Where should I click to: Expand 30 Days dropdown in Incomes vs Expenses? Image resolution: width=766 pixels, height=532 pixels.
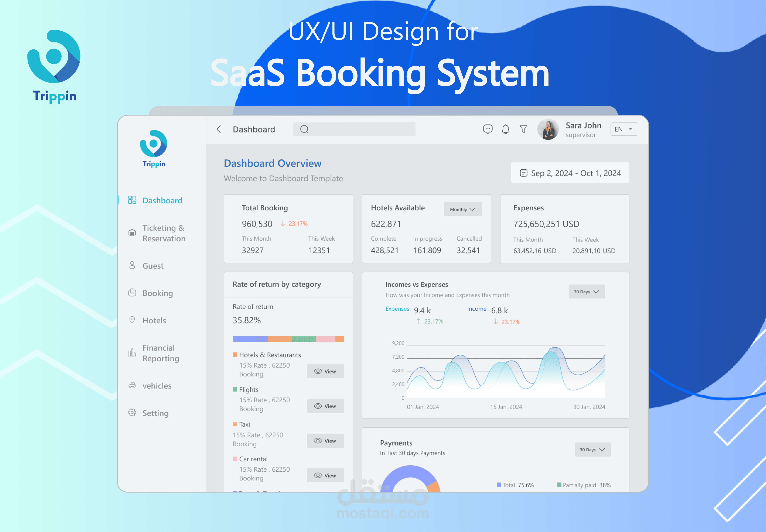point(587,292)
